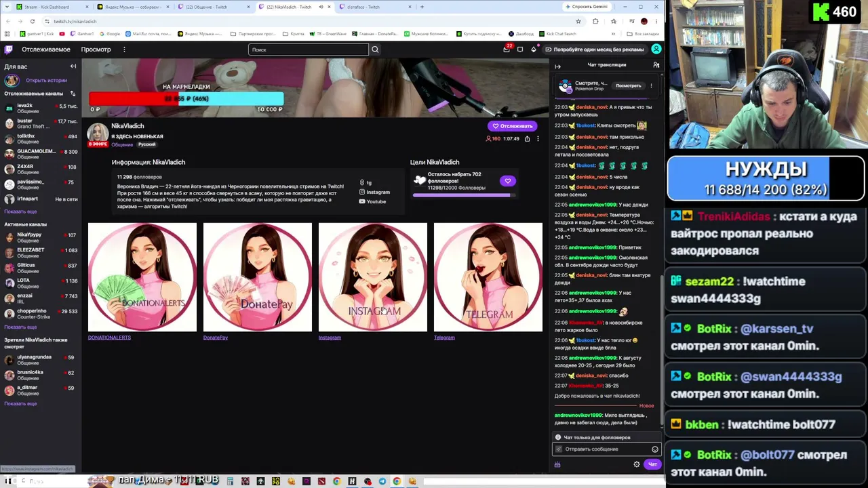Open stream more-options menu beside the share icon
The image size is (868, 488).
coord(538,139)
